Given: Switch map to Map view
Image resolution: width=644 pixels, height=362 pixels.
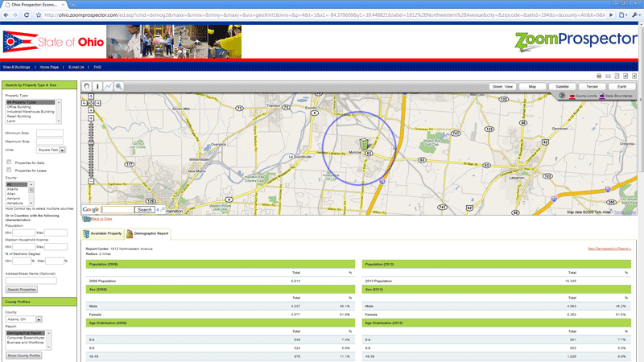Looking at the screenshot, I should coord(532,87).
